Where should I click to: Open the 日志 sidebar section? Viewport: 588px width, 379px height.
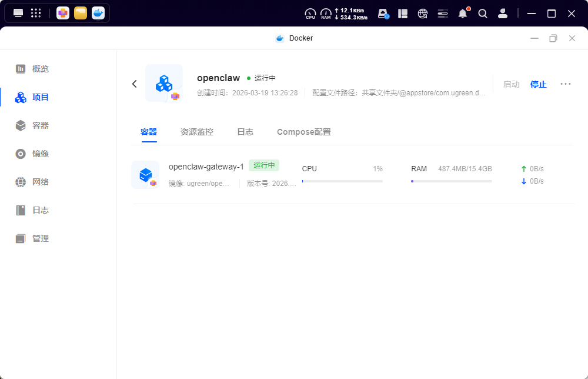[41, 210]
